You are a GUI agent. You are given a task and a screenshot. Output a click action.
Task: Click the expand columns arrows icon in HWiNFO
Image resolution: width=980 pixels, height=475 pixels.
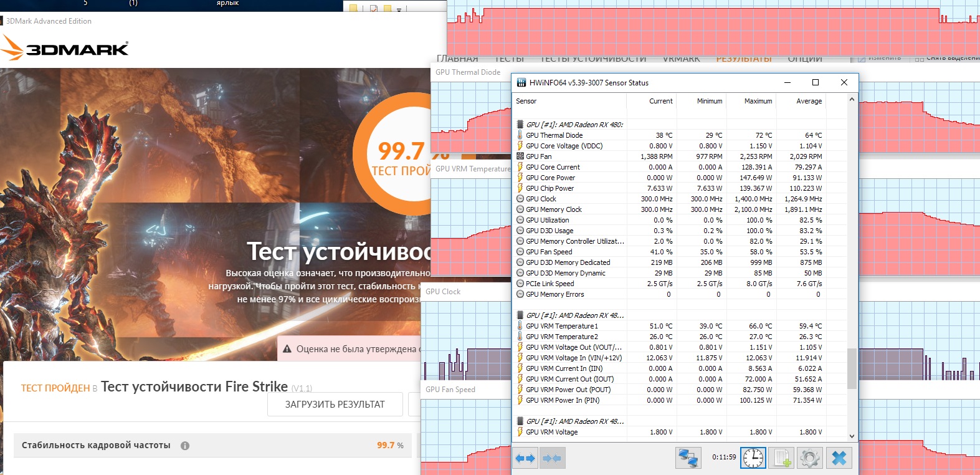[525, 458]
